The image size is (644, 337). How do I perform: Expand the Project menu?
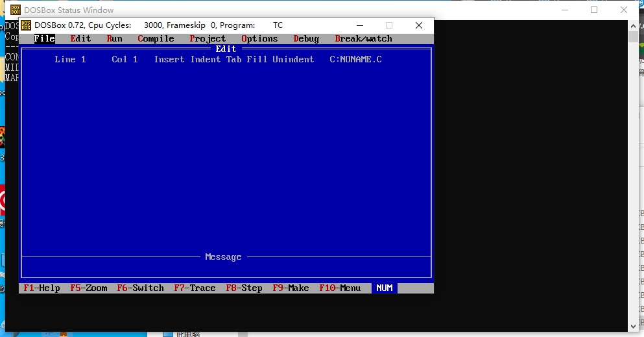coord(208,39)
